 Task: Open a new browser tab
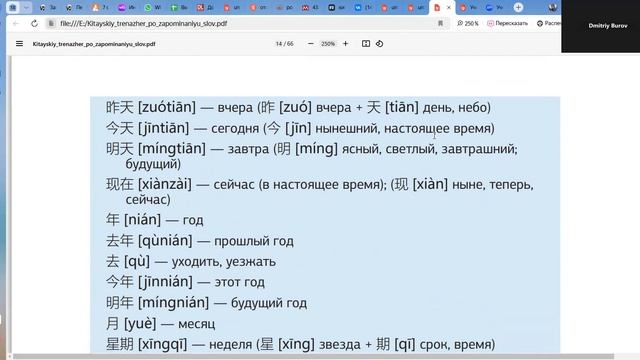[x=518, y=7]
